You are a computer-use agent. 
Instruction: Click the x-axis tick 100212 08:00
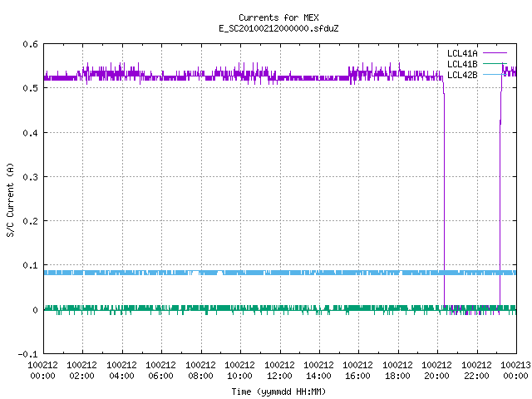[200, 370]
